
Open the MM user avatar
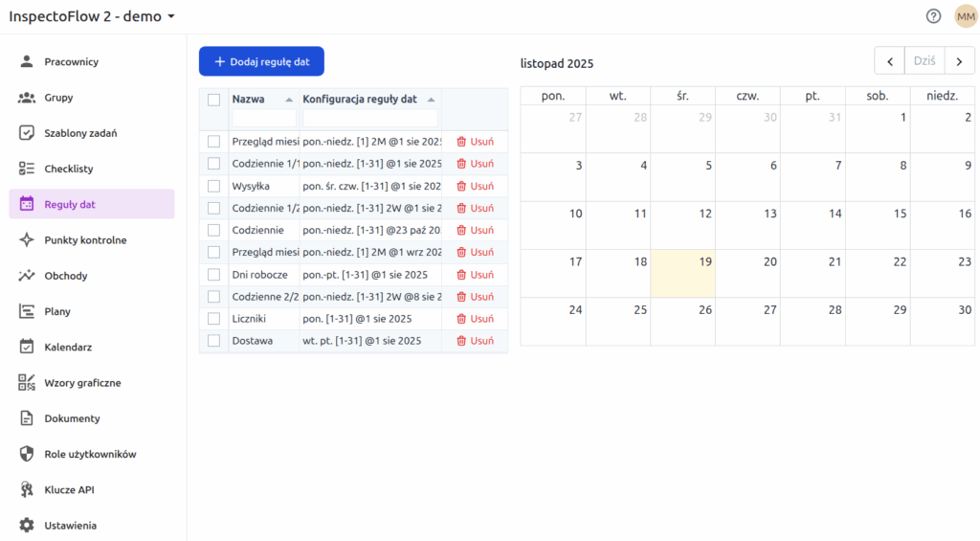pos(965,16)
